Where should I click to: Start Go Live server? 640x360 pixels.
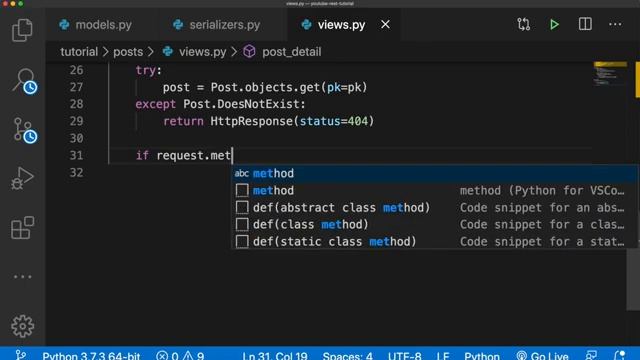click(x=542, y=356)
